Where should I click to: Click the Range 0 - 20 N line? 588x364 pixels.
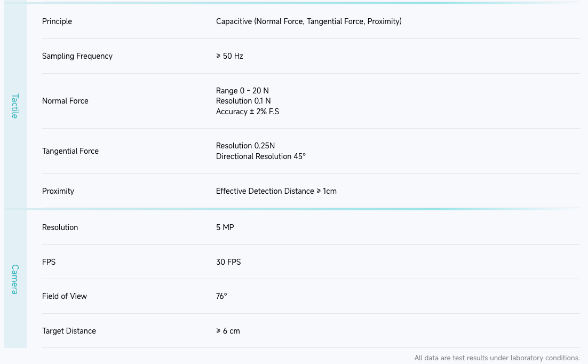242,91
